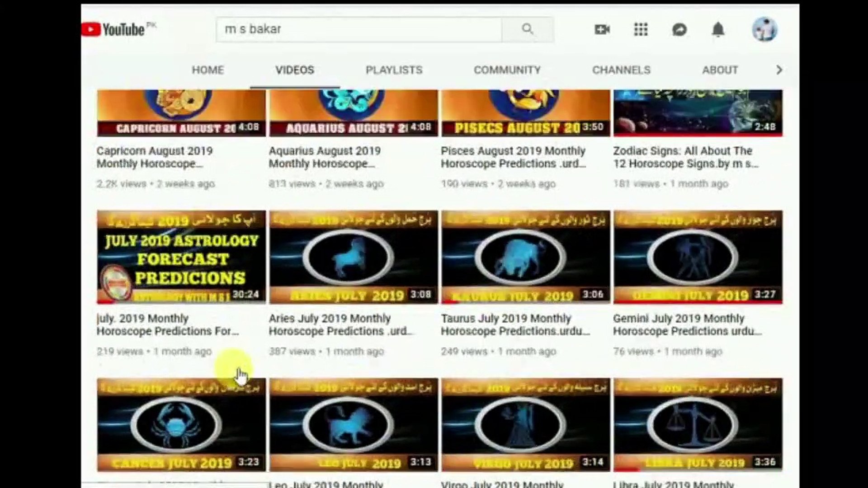
Task: Play the Cancer July 2019 thumbnail
Action: tap(181, 424)
